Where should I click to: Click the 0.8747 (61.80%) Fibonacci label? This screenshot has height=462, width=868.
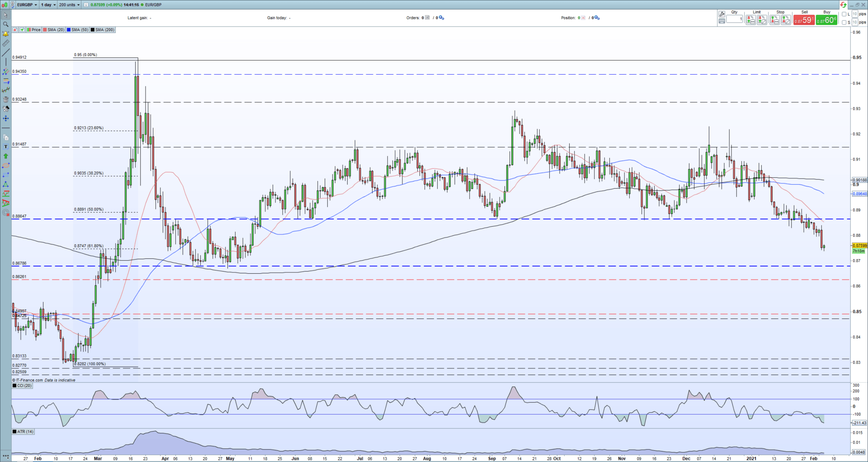(x=89, y=246)
